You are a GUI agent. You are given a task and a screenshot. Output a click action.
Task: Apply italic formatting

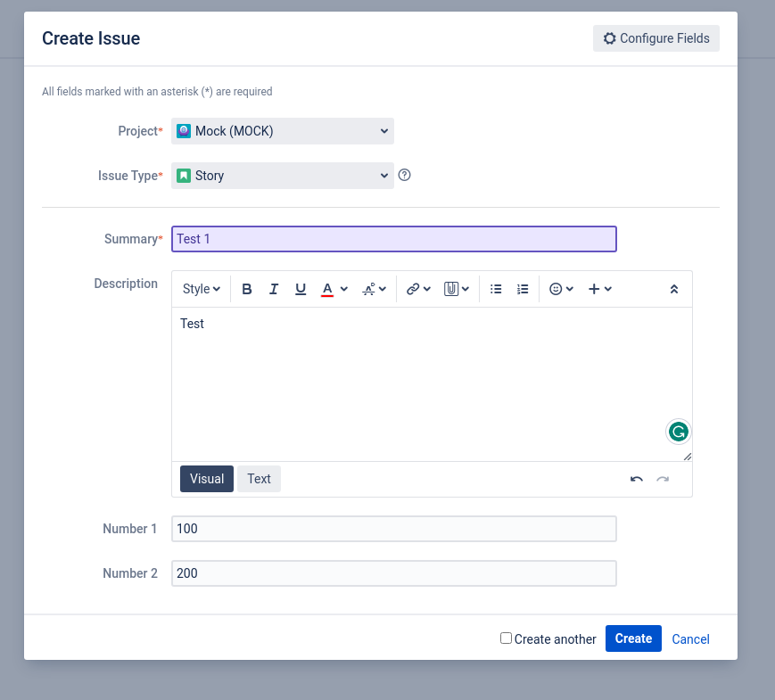(x=273, y=289)
